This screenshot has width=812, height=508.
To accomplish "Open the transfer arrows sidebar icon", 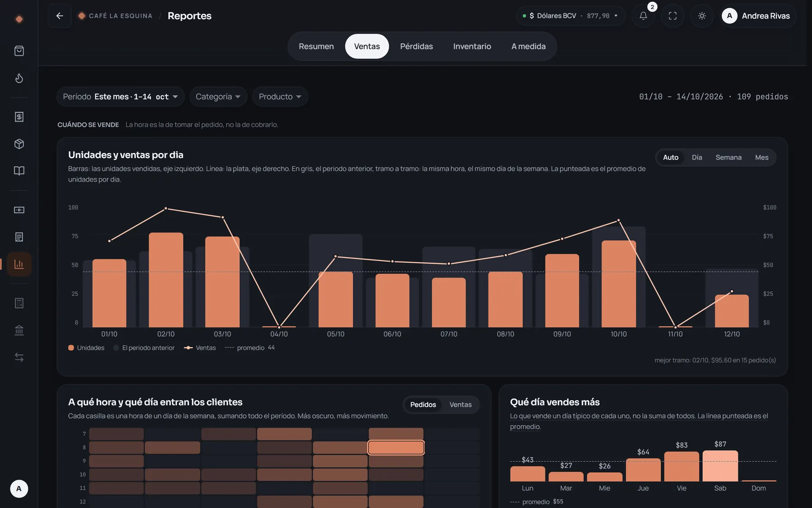I will (19, 357).
